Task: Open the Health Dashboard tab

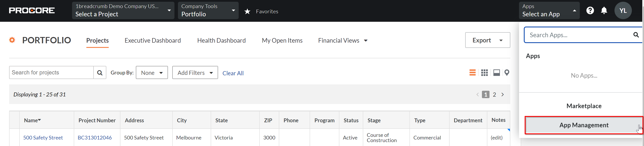Action: (x=221, y=40)
